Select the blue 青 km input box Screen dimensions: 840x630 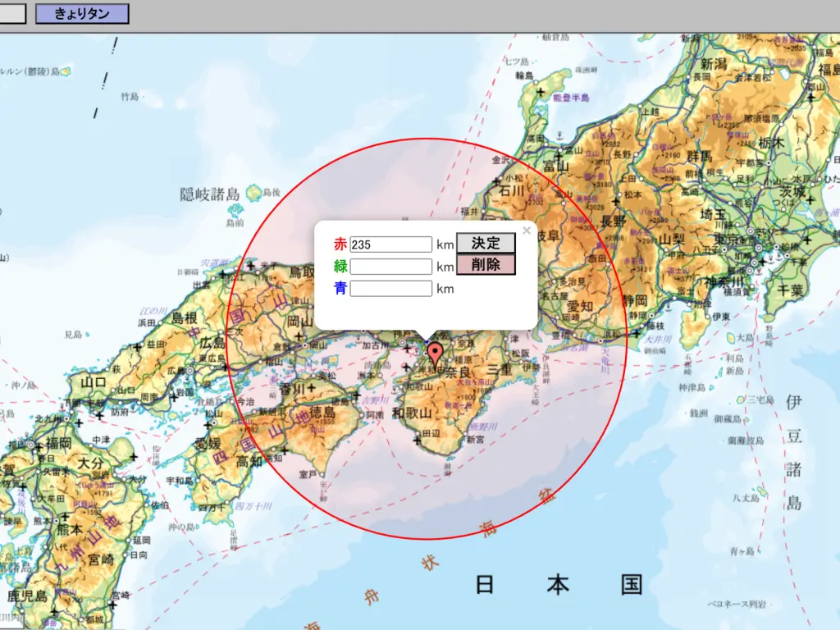pos(390,289)
